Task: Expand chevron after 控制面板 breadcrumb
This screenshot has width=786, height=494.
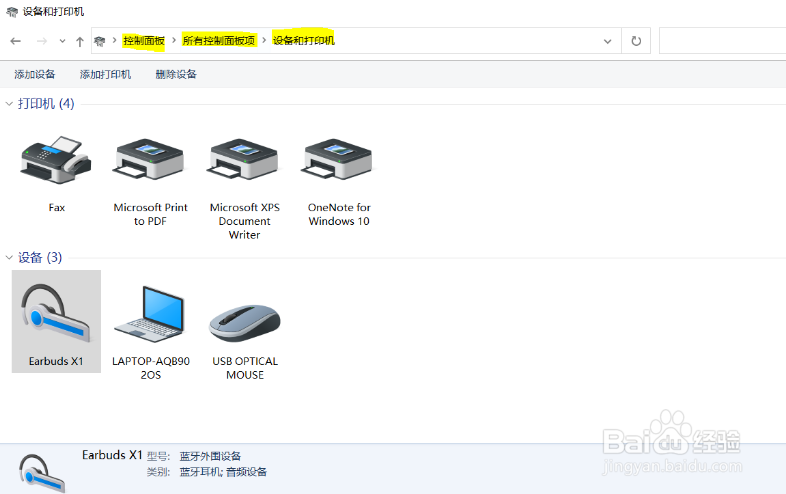Action: [x=174, y=40]
